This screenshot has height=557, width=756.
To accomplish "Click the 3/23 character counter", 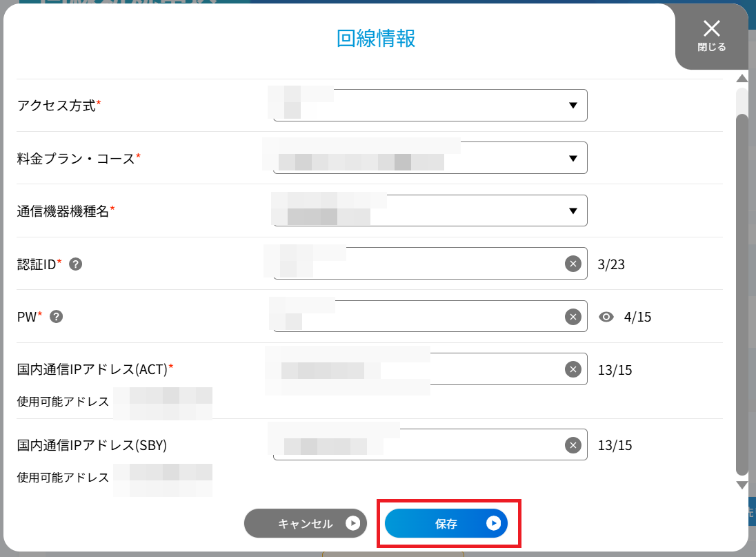I will [611, 264].
